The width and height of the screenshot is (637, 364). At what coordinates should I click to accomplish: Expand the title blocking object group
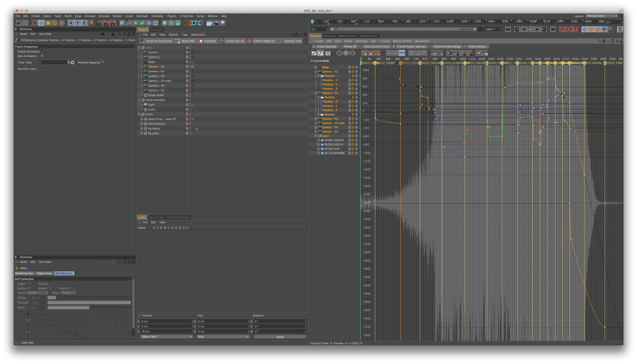pos(142,124)
